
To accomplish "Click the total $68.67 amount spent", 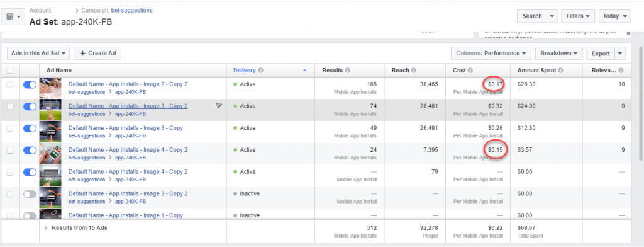I will (527, 227).
